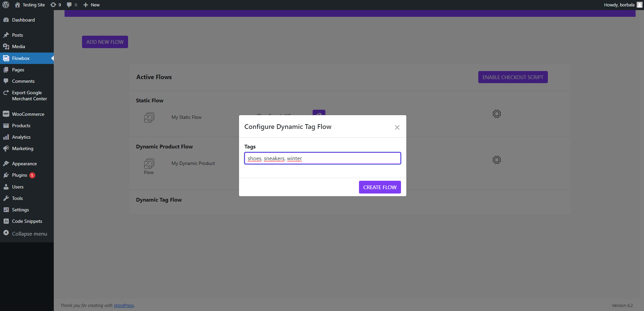Screen dimensions: 644x311
Task: Open the Pages menu item
Action: 27,70
